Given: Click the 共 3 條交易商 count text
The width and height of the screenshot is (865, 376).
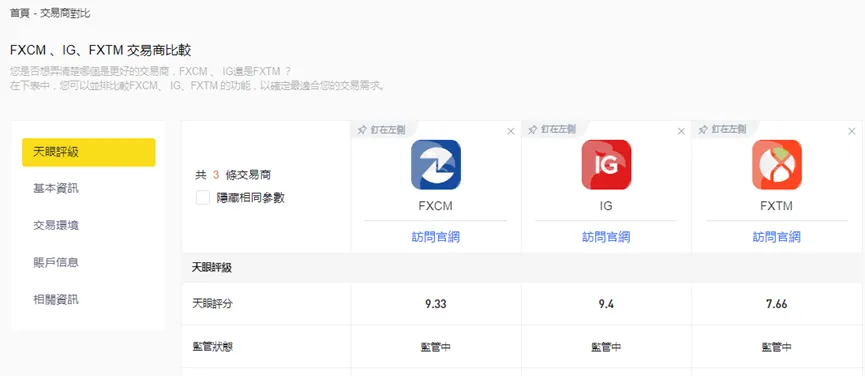Looking at the screenshot, I should point(233,175).
